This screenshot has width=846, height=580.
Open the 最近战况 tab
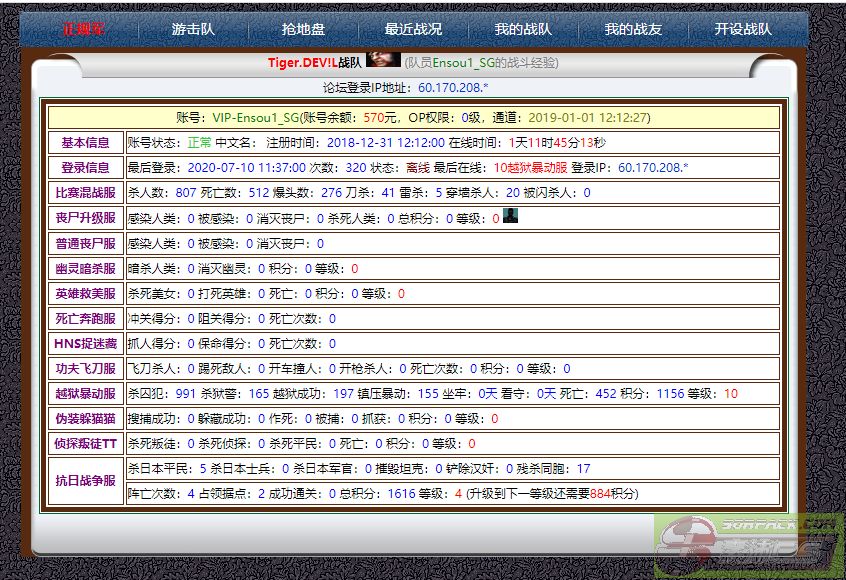413,30
